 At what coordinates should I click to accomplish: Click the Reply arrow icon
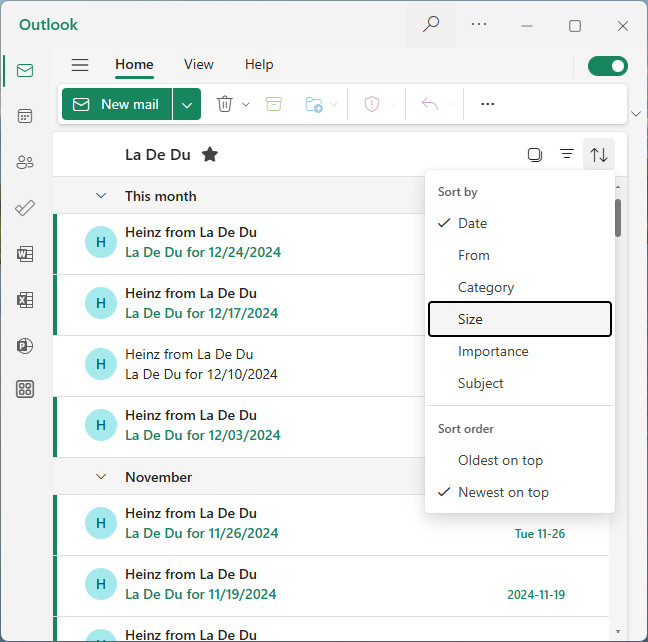pyautogui.click(x=430, y=104)
